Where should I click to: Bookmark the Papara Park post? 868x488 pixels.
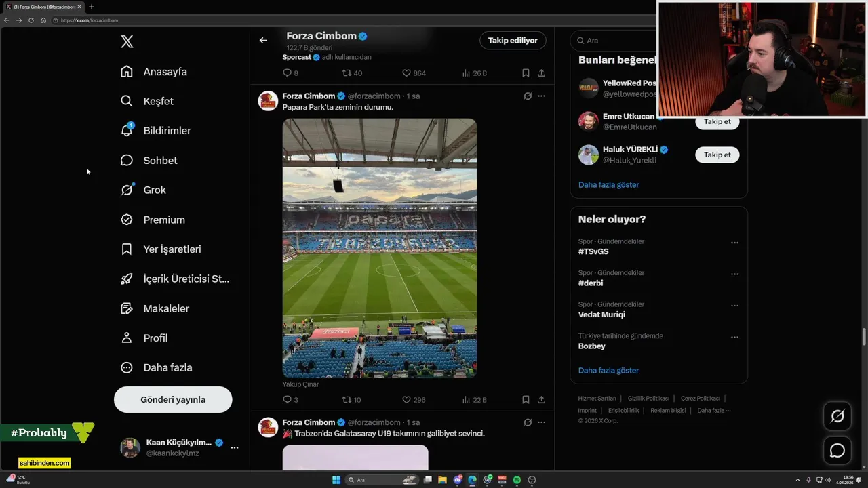[526, 400]
